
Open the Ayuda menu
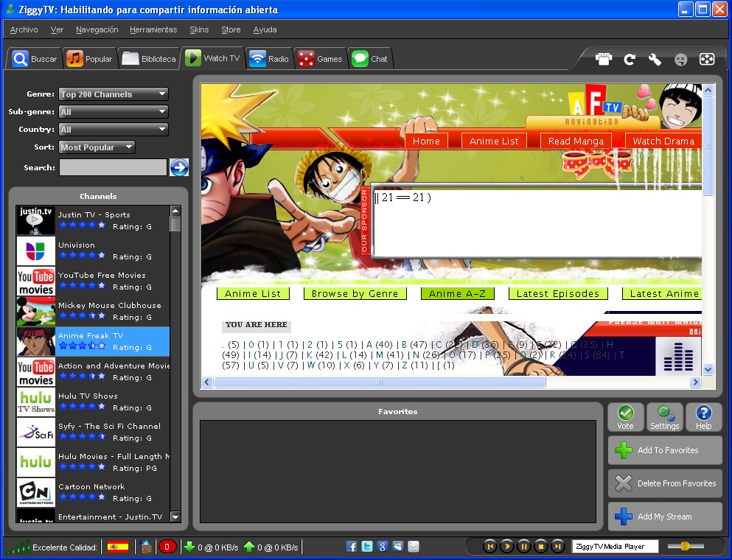click(x=265, y=29)
